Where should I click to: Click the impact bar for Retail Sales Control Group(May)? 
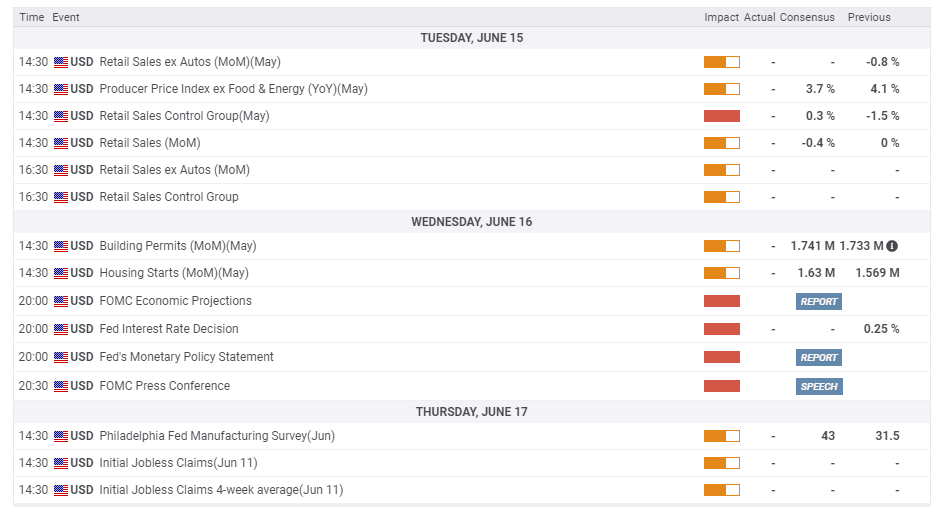pyautogui.click(x=721, y=116)
